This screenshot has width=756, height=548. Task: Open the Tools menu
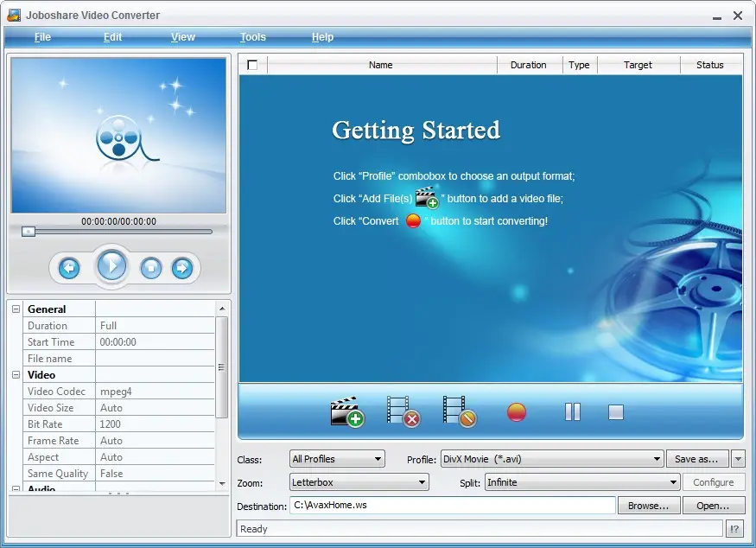[x=252, y=37]
